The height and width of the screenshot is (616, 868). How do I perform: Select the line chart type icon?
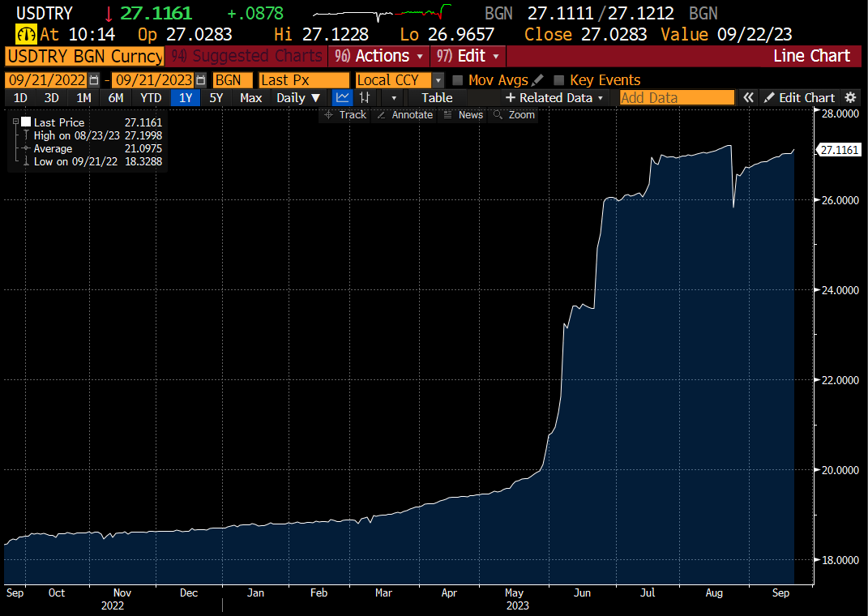point(343,98)
